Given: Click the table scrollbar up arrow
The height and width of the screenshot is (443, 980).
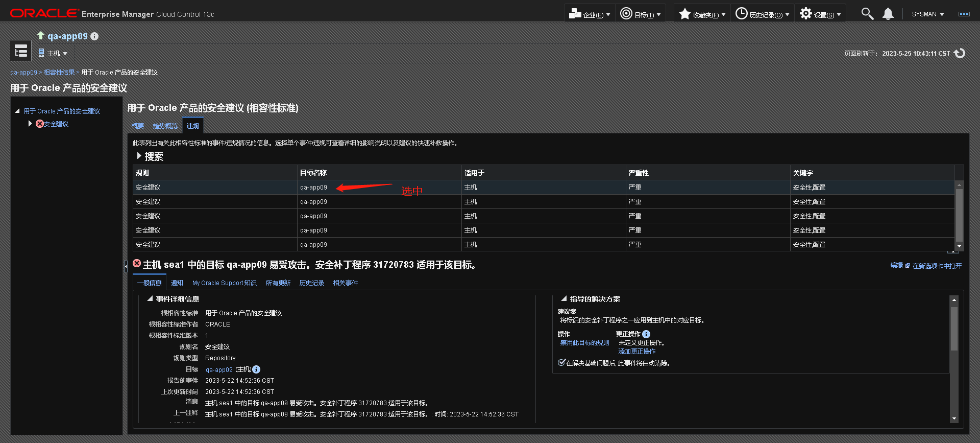Looking at the screenshot, I should click(x=959, y=184).
